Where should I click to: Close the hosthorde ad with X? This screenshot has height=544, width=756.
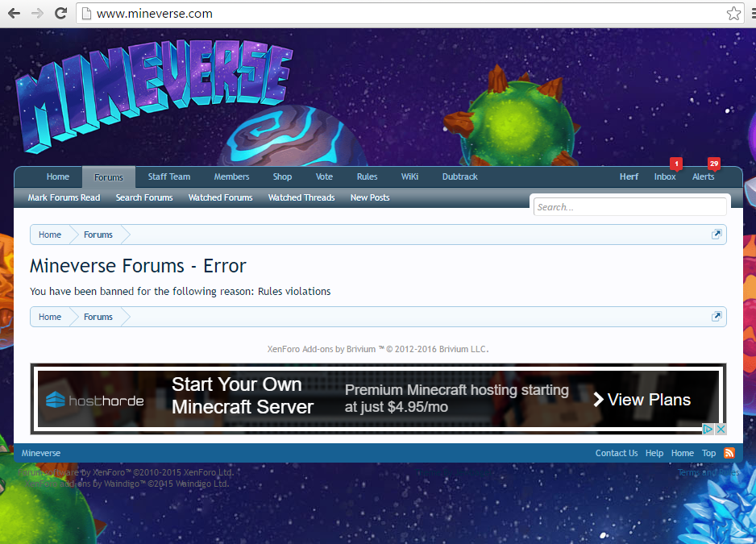click(x=721, y=429)
